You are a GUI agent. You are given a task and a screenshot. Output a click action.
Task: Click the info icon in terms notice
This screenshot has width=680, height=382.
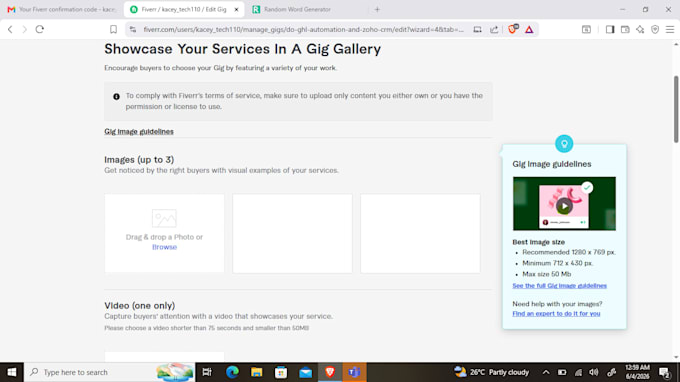(x=116, y=97)
